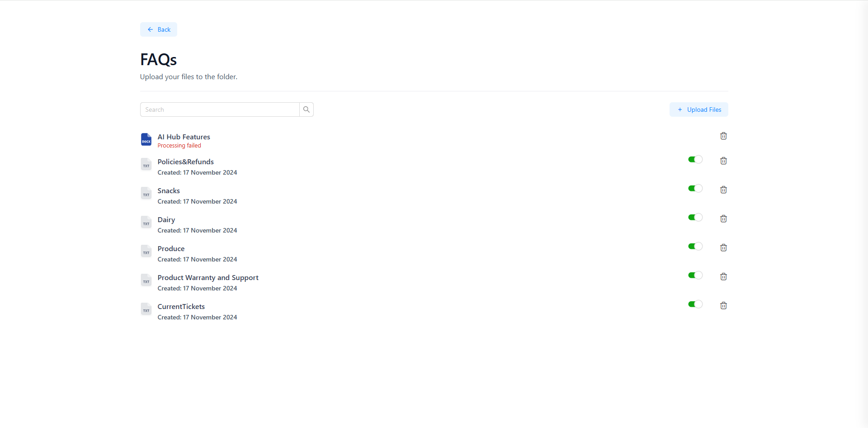Focus the Search input field

(220, 109)
